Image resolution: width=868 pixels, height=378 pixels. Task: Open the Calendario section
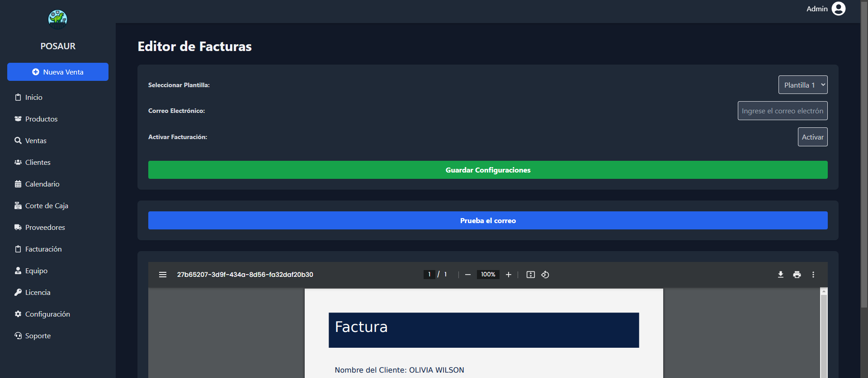click(x=58, y=184)
